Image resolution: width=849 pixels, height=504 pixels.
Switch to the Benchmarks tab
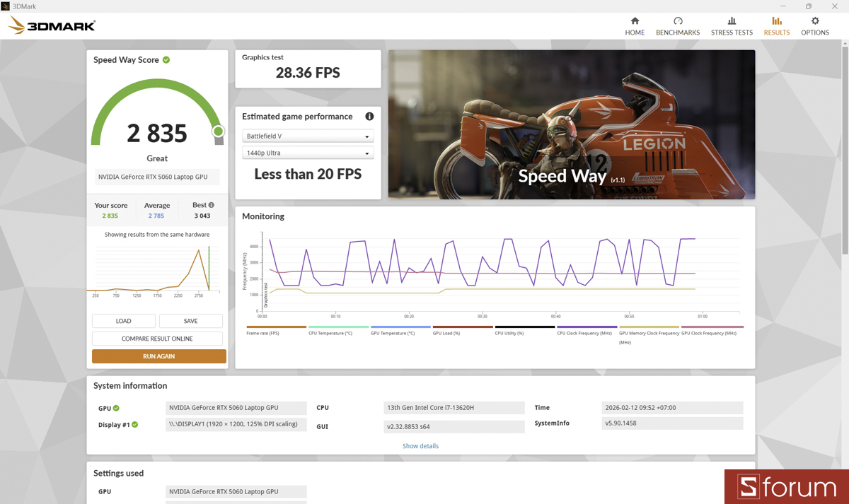coord(677,26)
